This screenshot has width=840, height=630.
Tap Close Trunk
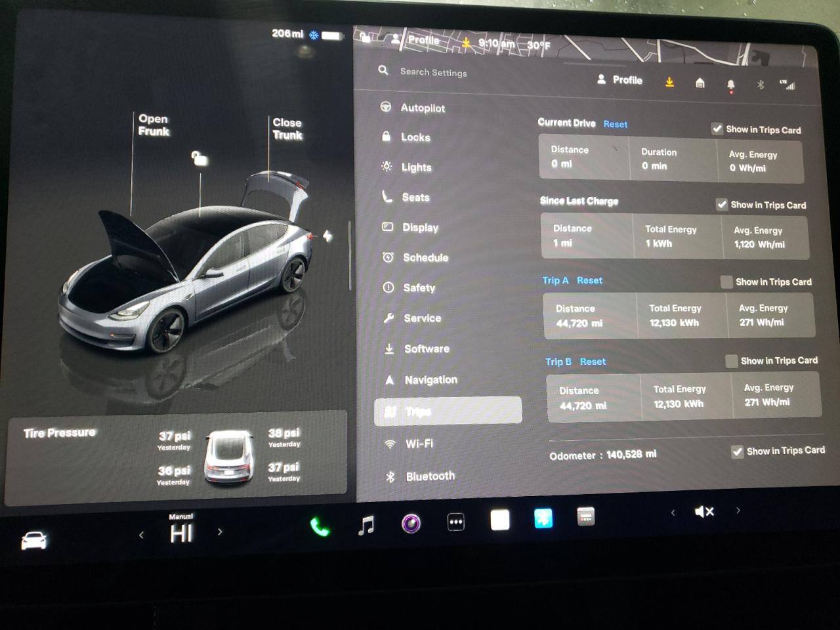pos(287,129)
